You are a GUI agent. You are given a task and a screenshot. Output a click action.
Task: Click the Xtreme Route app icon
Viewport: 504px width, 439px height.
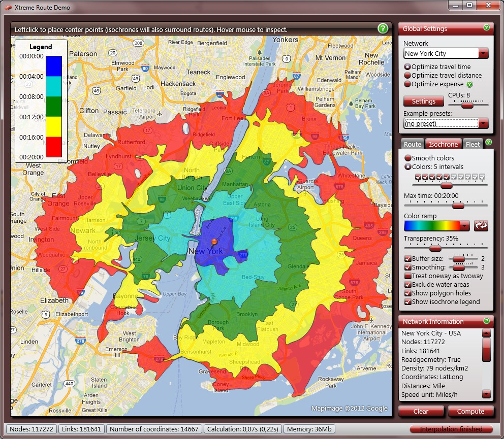(8, 8)
